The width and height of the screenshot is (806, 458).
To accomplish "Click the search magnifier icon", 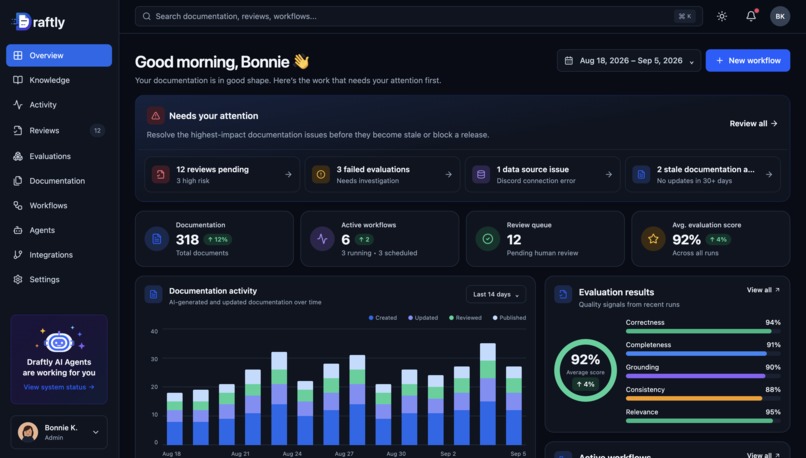I will [x=146, y=16].
